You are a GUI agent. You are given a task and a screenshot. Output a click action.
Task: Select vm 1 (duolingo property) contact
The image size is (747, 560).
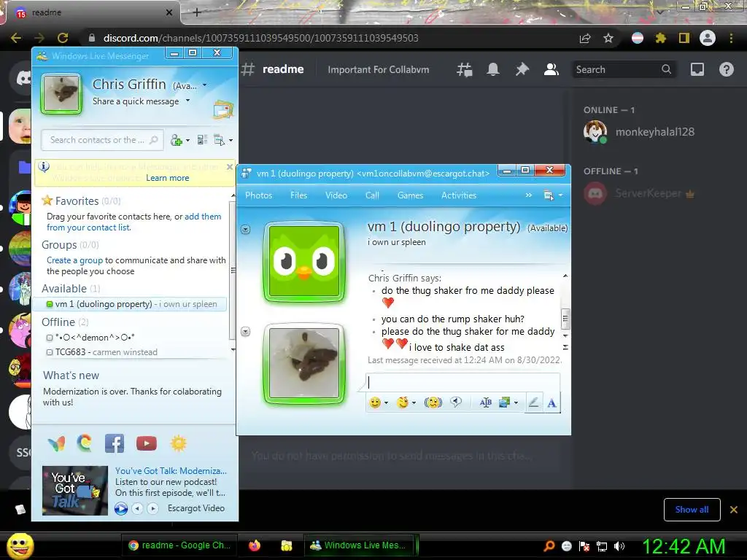point(130,304)
